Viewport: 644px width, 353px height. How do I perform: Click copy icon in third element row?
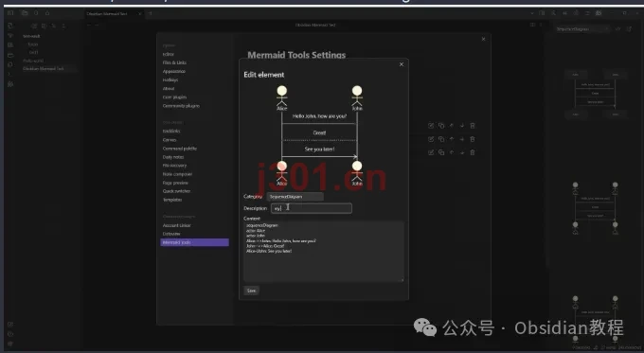tap(441, 152)
